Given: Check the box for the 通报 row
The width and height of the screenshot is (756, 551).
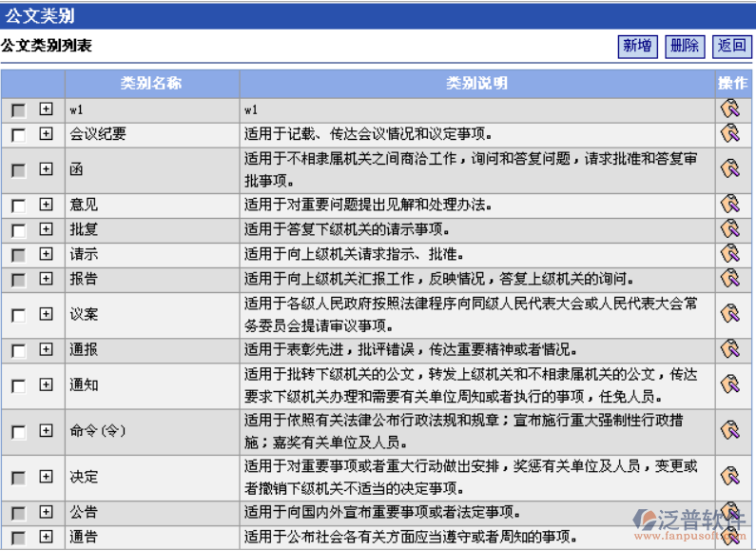Looking at the screenshot, I should click(x=18, y=350).
